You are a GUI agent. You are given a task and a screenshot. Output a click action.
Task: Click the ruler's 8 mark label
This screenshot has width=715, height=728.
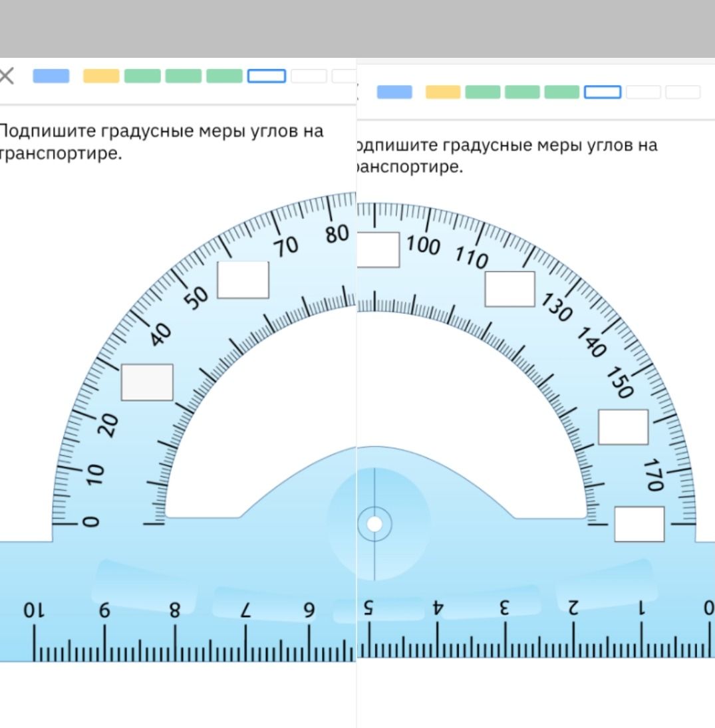coord(174,610)
